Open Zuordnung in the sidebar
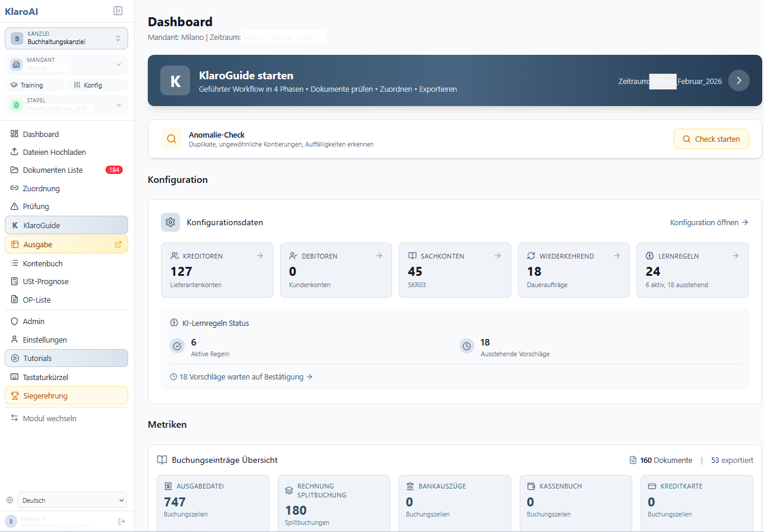764x532 pixels. pyautogui.click(x=66, y=188)
